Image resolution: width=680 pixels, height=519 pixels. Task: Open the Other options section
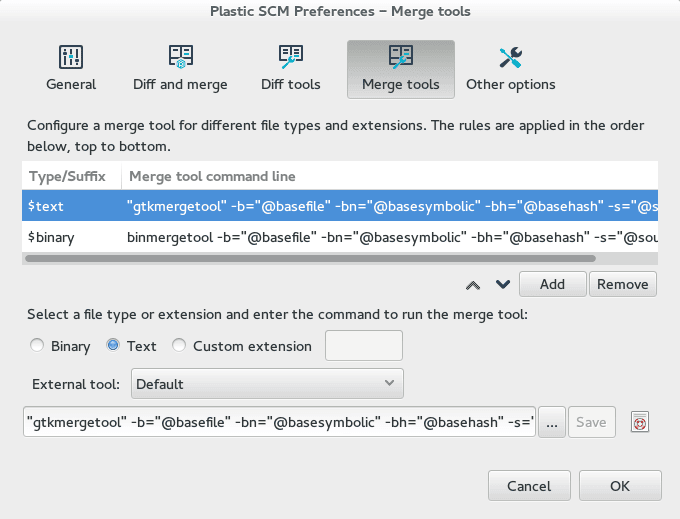pyautogui.click(x=510, y=69)
